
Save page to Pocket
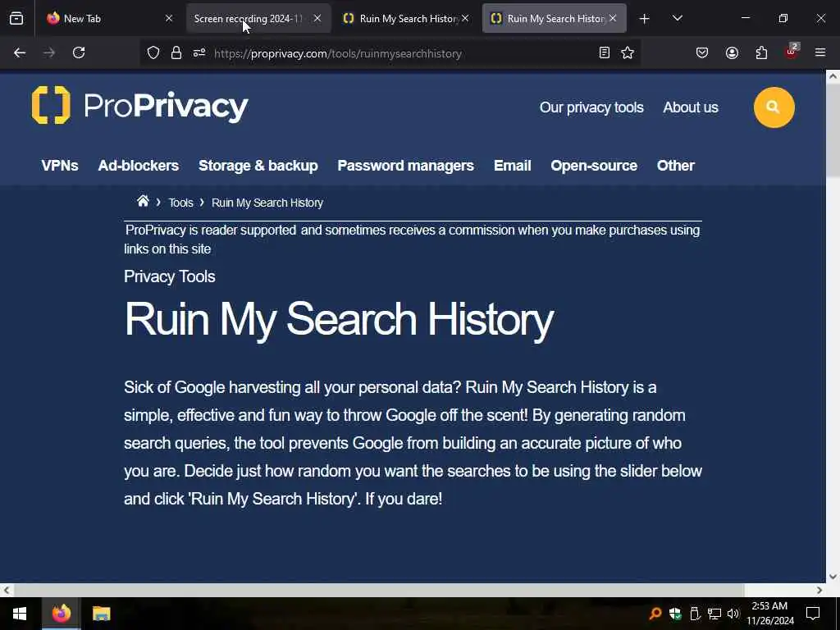click(702, 52)
